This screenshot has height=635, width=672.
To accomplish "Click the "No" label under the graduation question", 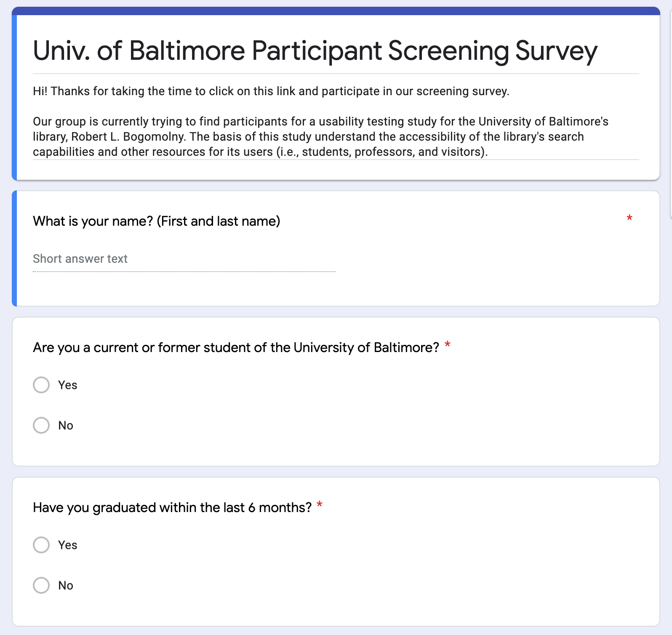I will tap(66, 586).
